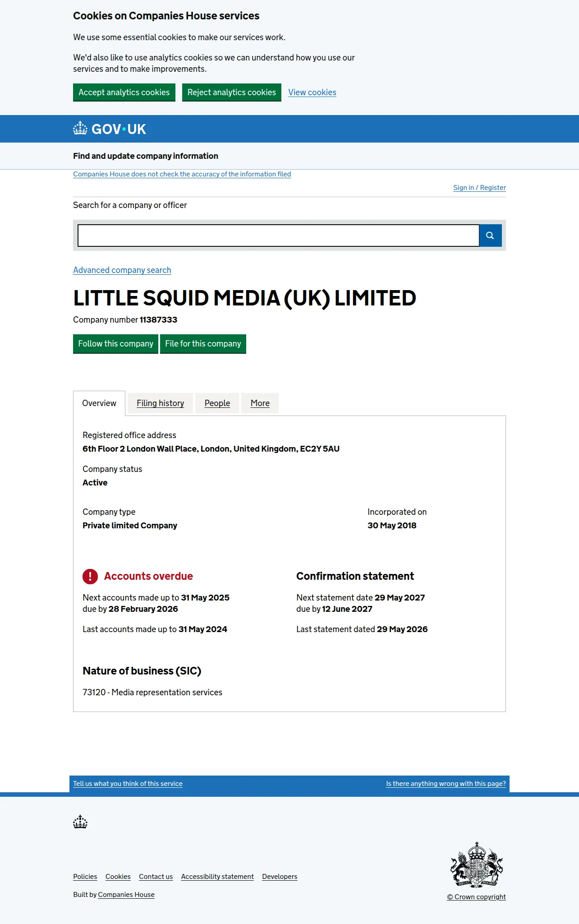
Task: Open Tell us what you think link
Action: pos(128,784)
